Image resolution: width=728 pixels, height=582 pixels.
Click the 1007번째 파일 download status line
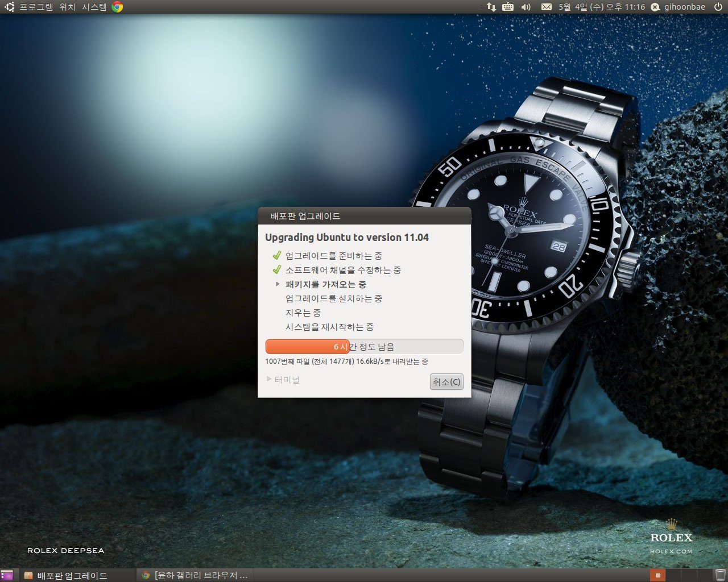[346, 361]
